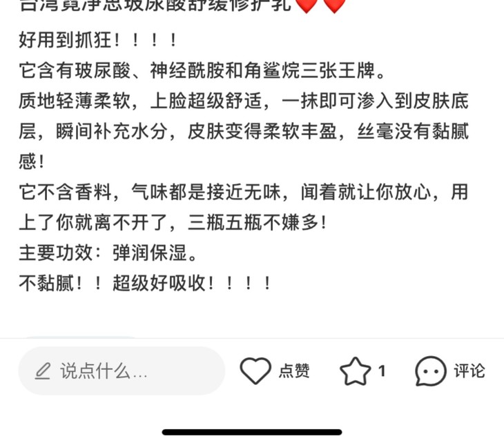The width and height of the screenshot is (504, 445).
Task: Click the favorites count 1
Action: [382, 371]
